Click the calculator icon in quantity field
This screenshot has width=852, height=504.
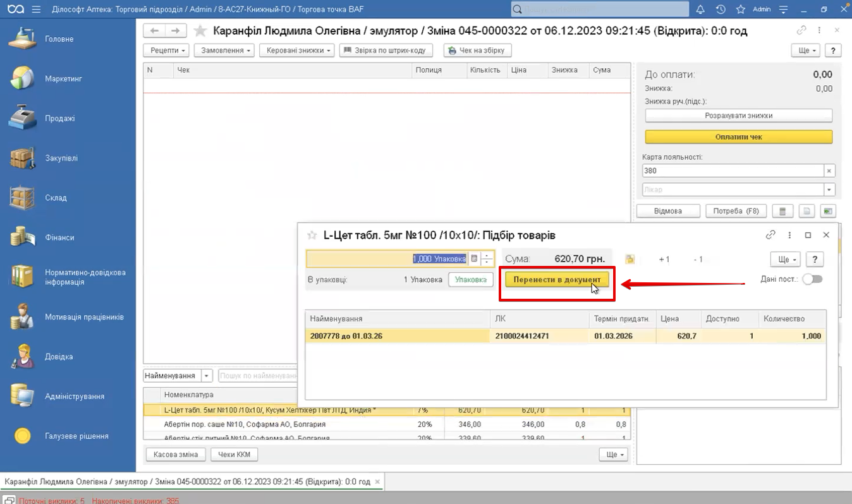pos(474,259)
